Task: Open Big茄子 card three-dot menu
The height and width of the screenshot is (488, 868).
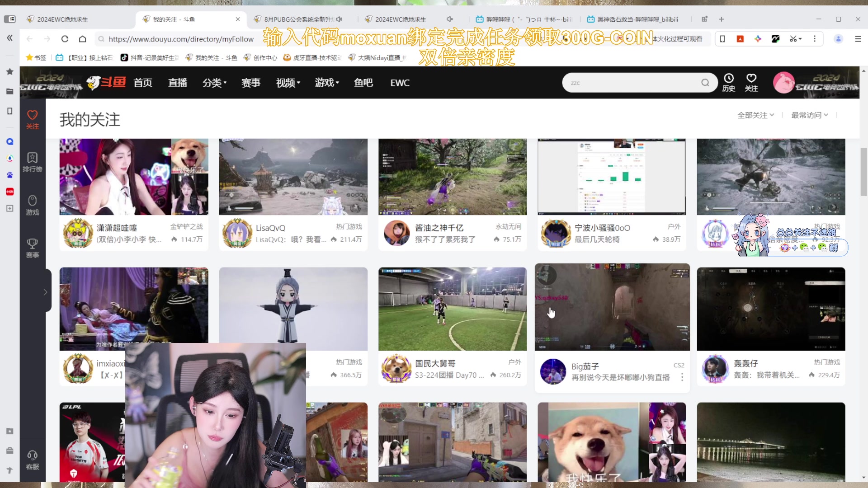Action: pos(682,377)
